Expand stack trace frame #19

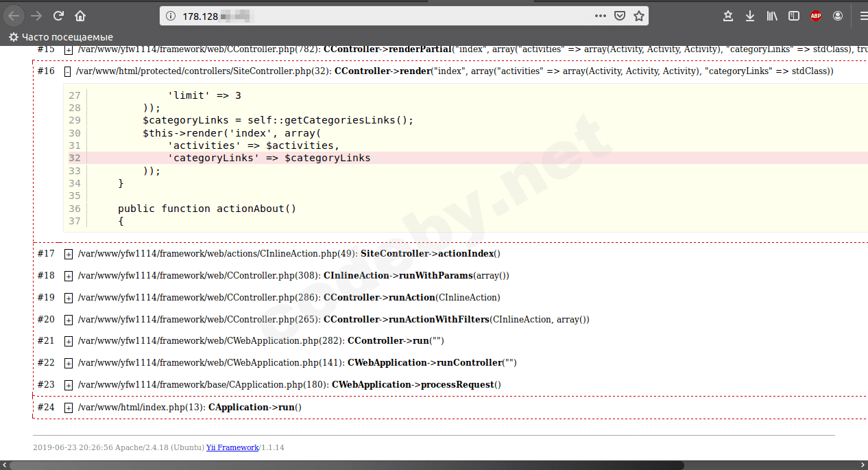(x=69, y=298)
